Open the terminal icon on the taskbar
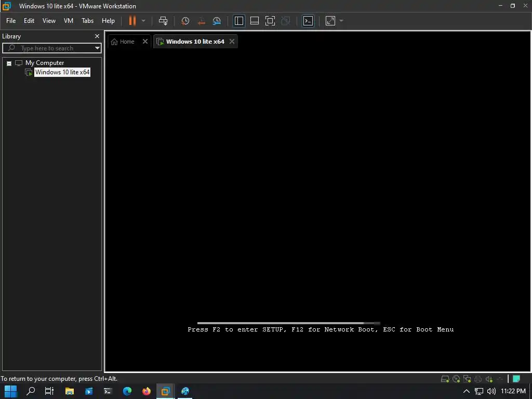The image size is (532, 399). 108,391
